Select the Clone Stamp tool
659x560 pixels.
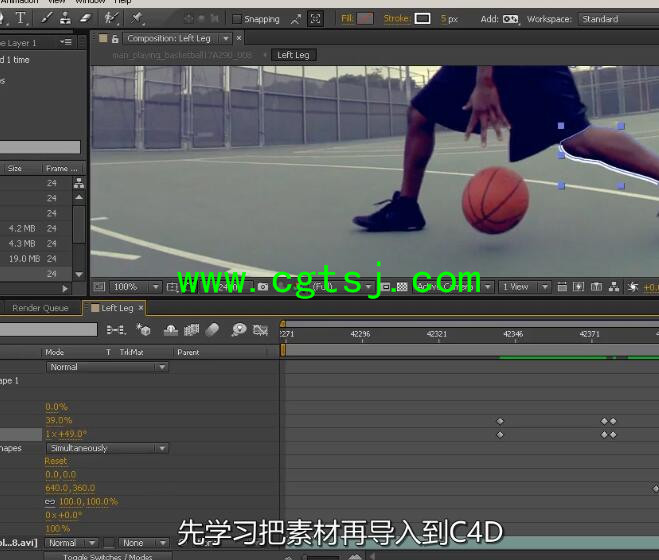point(65,18)
